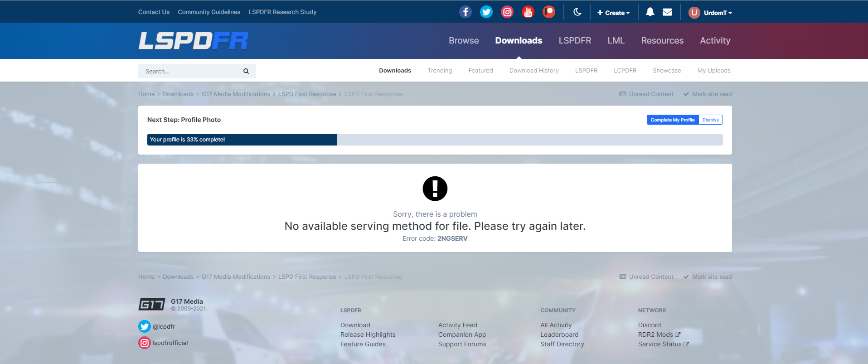Open the Patreon icon
This screenshot has height=364, width=868.
[549, 12]
